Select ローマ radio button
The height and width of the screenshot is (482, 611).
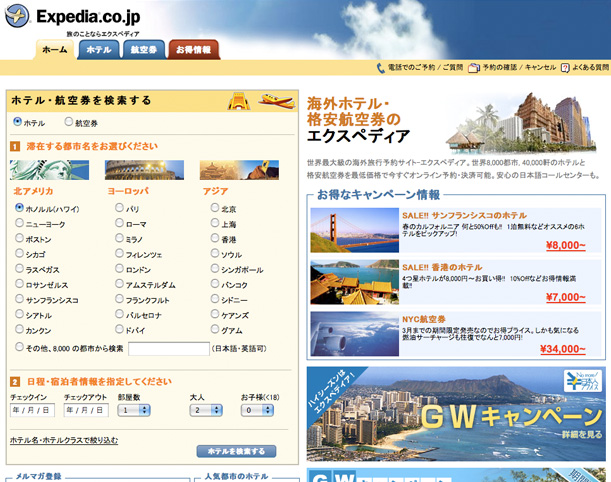coord(119,222)
